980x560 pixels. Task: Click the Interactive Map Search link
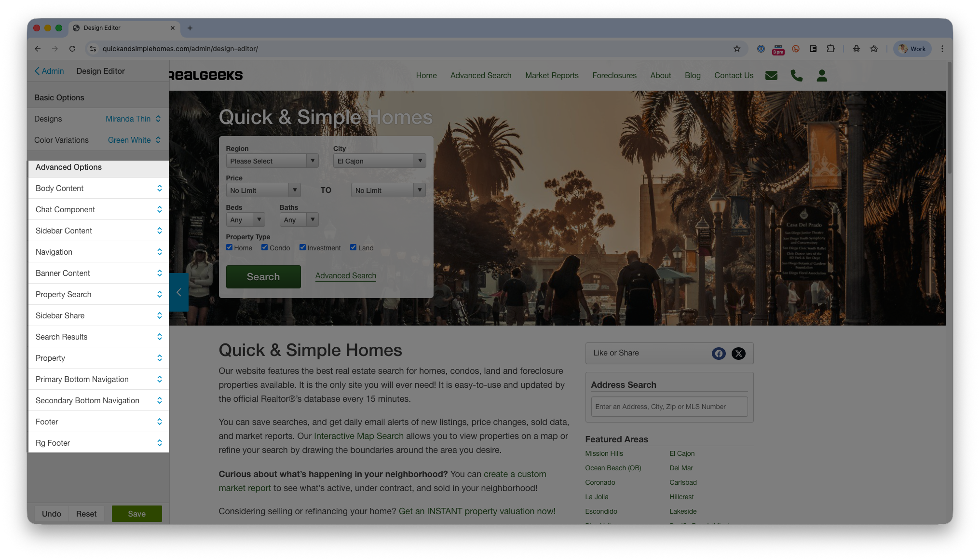(x=358, y=436)
